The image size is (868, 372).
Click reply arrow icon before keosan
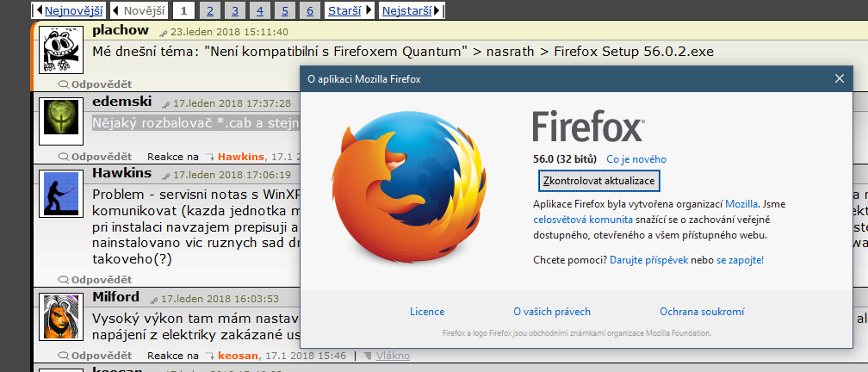pos(209,356)
